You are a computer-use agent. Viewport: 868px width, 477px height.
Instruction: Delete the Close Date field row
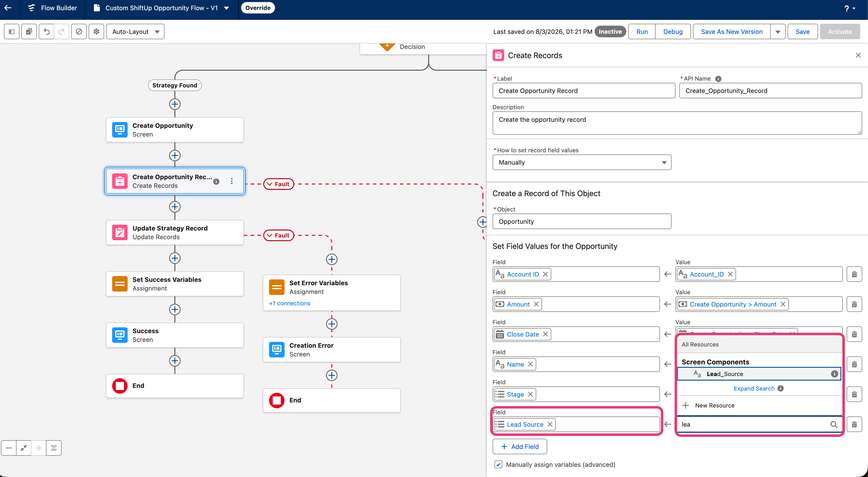[854, 334]
